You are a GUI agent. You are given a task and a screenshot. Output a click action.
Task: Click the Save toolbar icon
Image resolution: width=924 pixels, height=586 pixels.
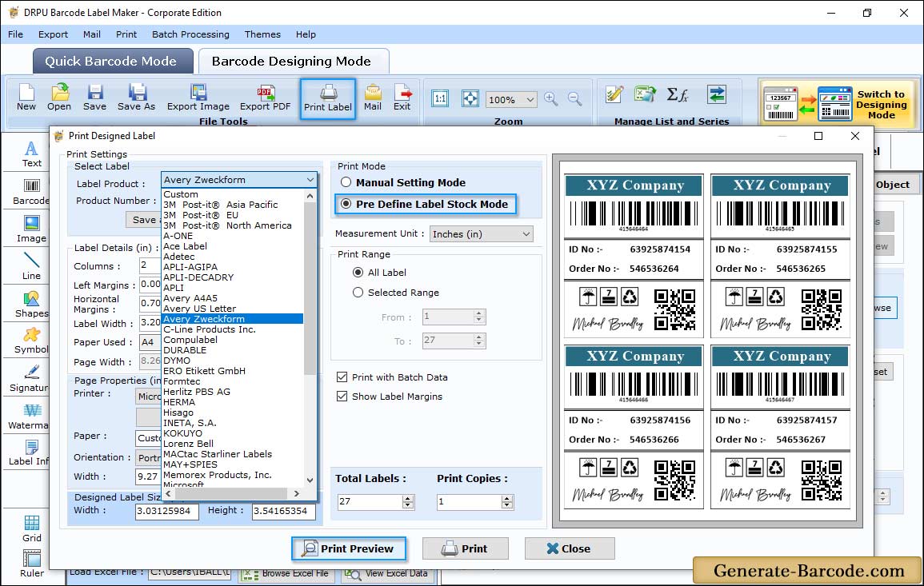95,98
